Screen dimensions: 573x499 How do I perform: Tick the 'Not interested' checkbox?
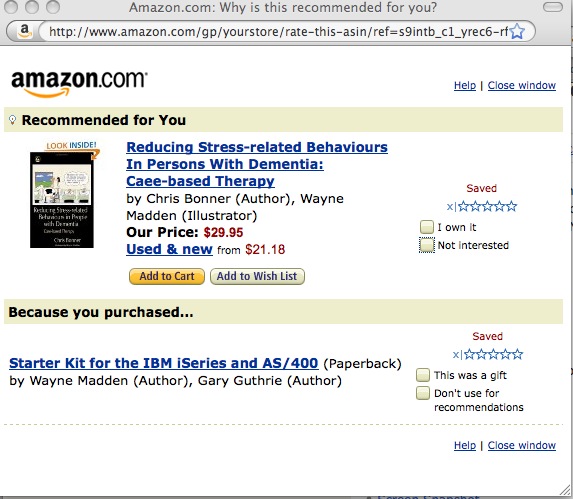(x=426, y=245)
